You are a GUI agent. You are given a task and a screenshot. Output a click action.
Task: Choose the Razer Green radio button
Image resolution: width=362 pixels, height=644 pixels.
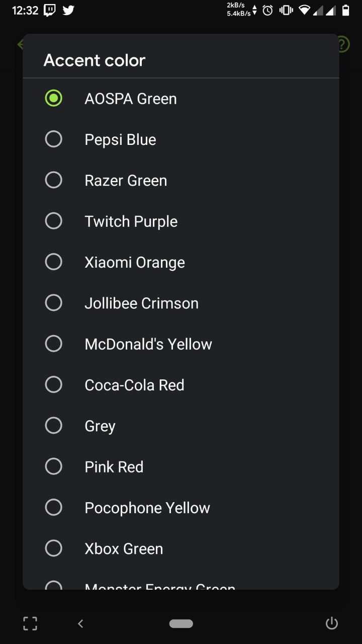coord(54,180)
